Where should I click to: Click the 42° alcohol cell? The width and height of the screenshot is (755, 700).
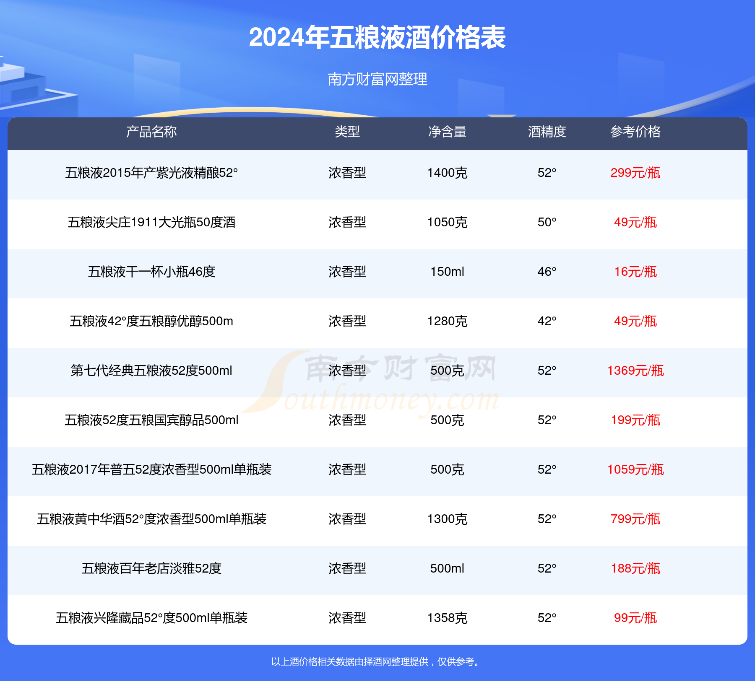pyautogui.click(x=547, y=321)
